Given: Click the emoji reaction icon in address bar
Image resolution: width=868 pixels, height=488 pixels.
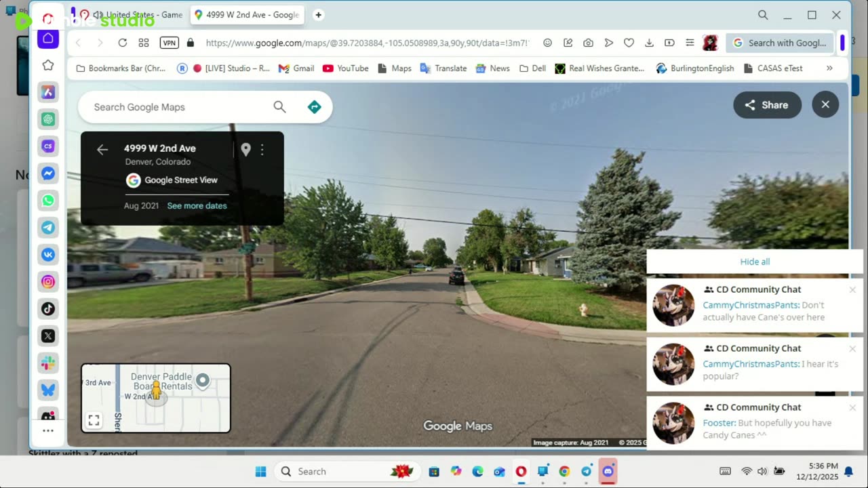Looking at the screenshot, I should [548, 43].
